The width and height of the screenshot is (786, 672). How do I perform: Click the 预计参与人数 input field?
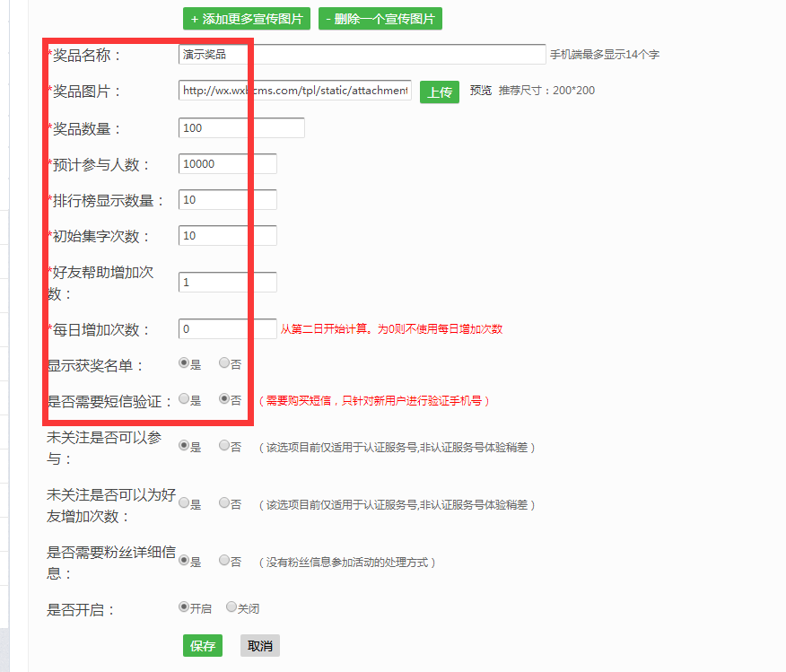pos(227,163)
